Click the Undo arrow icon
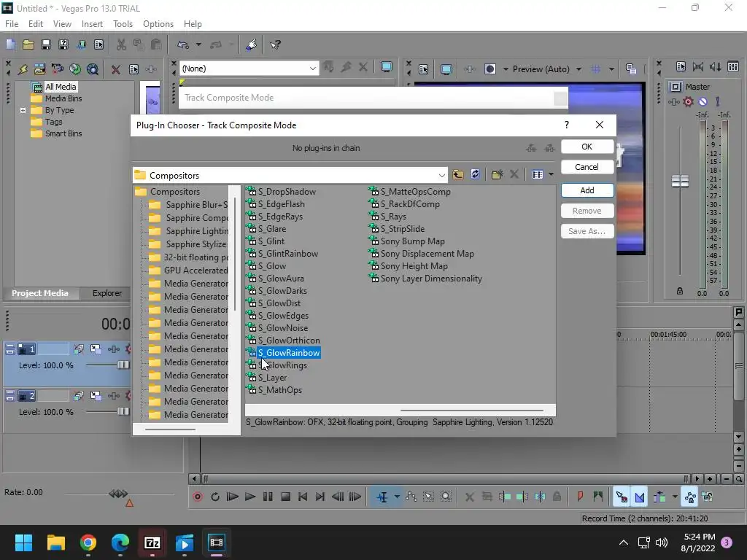 [x=183, y=44]
